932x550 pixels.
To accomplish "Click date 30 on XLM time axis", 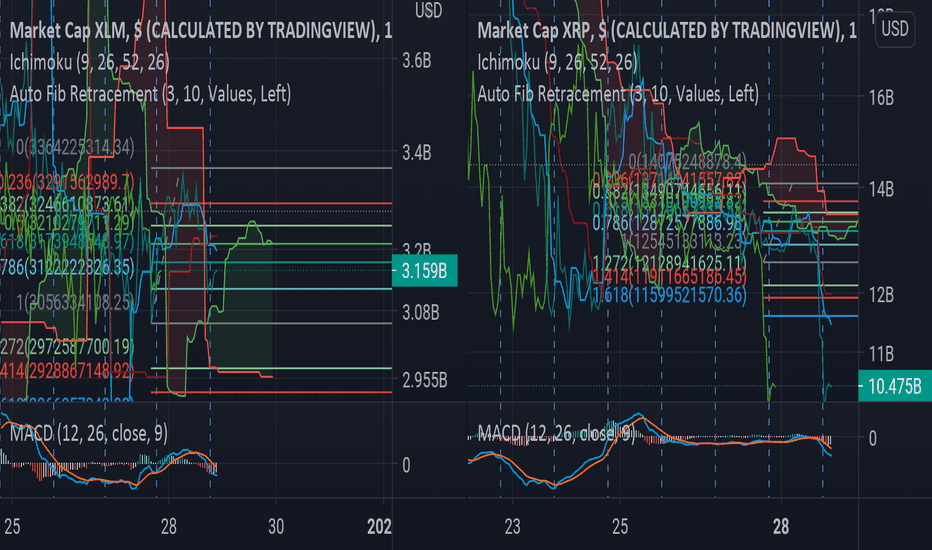I will (x=276, y=526).
